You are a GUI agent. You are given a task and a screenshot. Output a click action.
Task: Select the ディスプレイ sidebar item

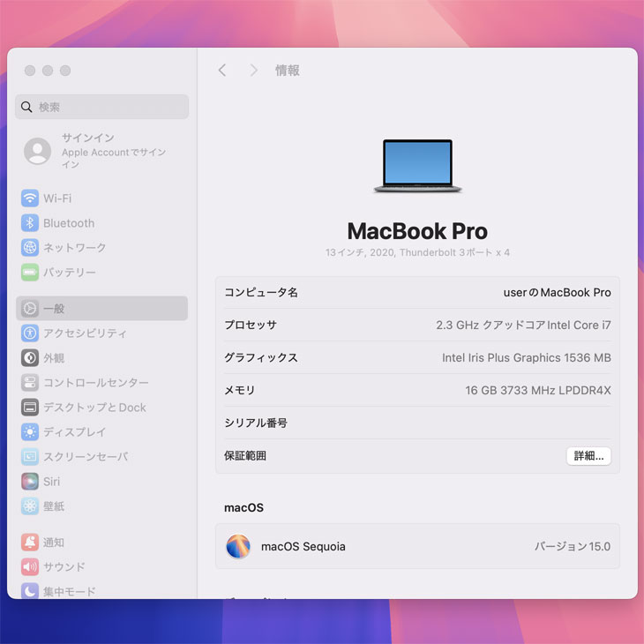[74, 432]
